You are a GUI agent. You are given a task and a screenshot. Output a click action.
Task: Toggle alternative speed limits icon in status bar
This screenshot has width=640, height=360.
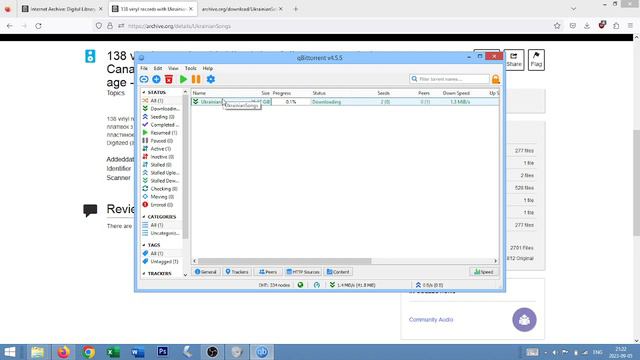[317, 285]
